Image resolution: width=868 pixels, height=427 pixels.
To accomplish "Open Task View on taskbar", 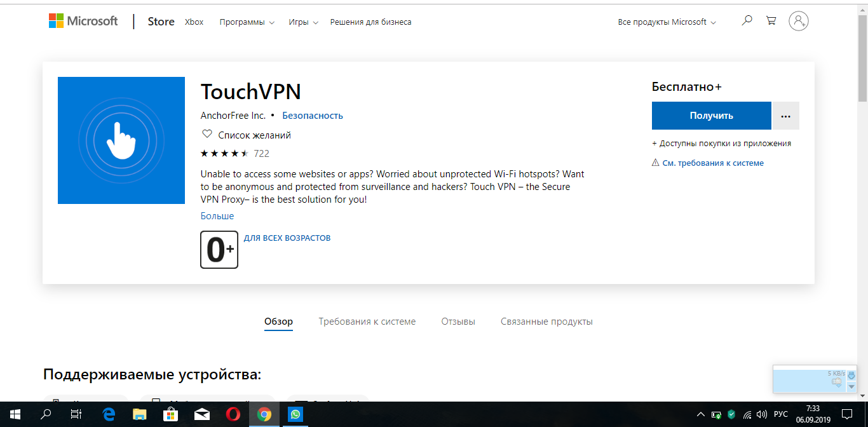I will pyautogui.click(x=76, y=414).
